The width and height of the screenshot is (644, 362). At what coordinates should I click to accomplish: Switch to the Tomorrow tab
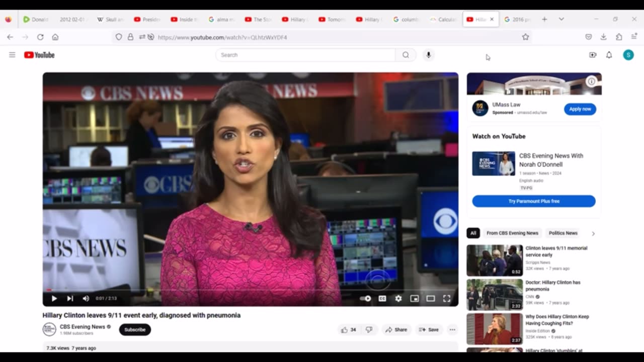[332, 20]
